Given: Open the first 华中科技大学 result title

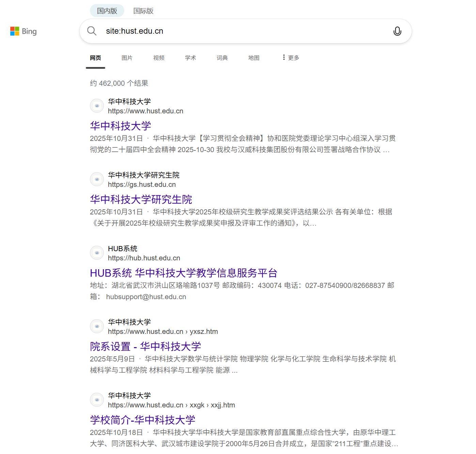Looking at the screenshot, I should coord(121,126).
